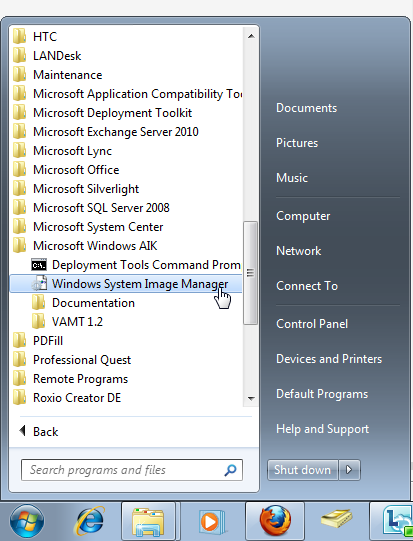Expand the Documentation subfolder

pos(126,303)
